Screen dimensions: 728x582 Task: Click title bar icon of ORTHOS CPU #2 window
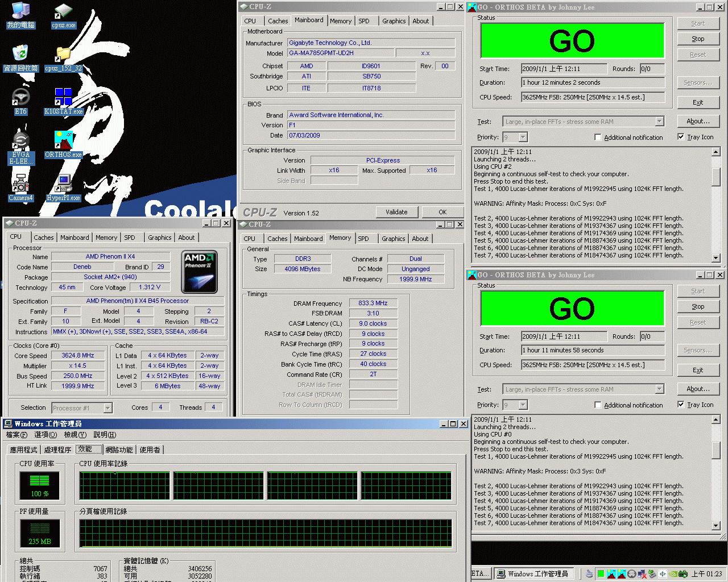tap(471, 7)
